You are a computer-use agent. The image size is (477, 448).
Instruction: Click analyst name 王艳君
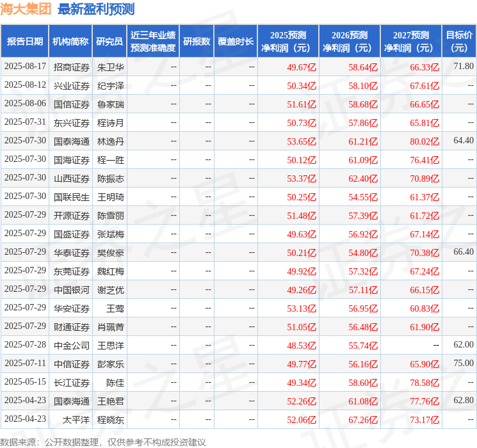tap(110, 401)
